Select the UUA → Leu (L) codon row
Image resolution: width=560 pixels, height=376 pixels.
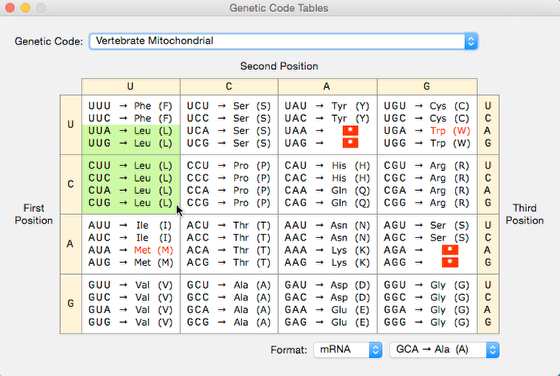click(131, 131)
